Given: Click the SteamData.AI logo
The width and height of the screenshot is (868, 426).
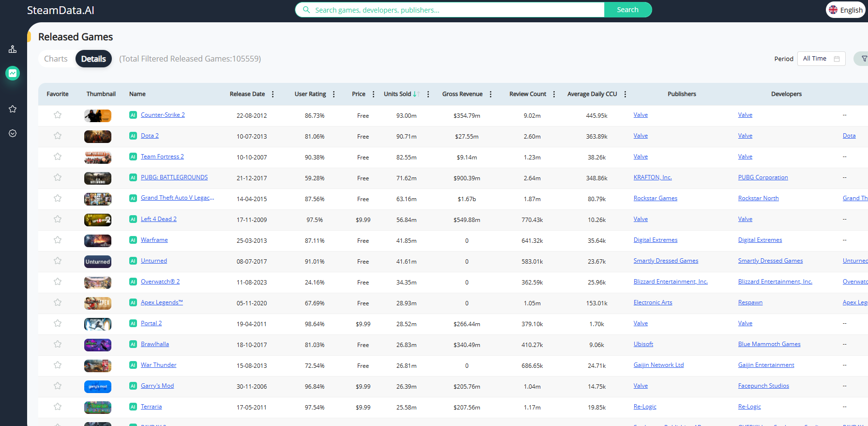Looking at the screenshot, I should coord(61,10).
